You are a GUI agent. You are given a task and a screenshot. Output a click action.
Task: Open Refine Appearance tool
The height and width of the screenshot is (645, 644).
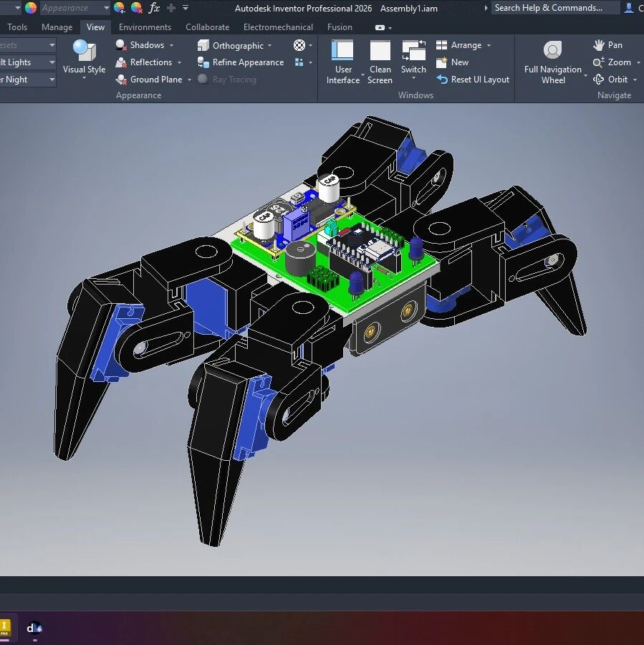[241, 62]
